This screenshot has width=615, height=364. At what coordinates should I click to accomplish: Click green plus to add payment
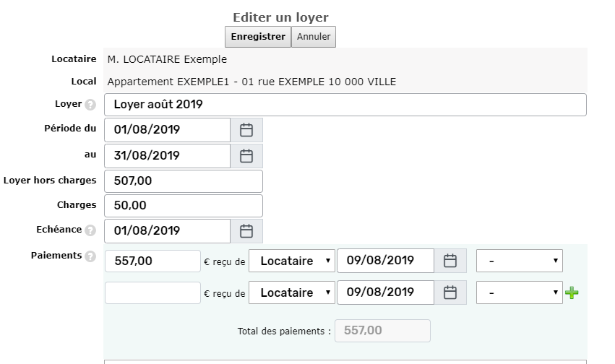pos(572,292)
